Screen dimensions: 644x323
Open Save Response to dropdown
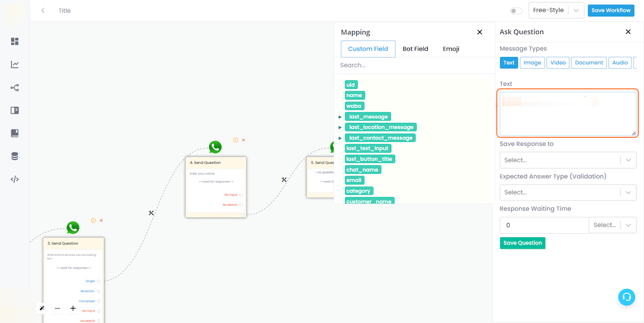(x=568, y=160)
